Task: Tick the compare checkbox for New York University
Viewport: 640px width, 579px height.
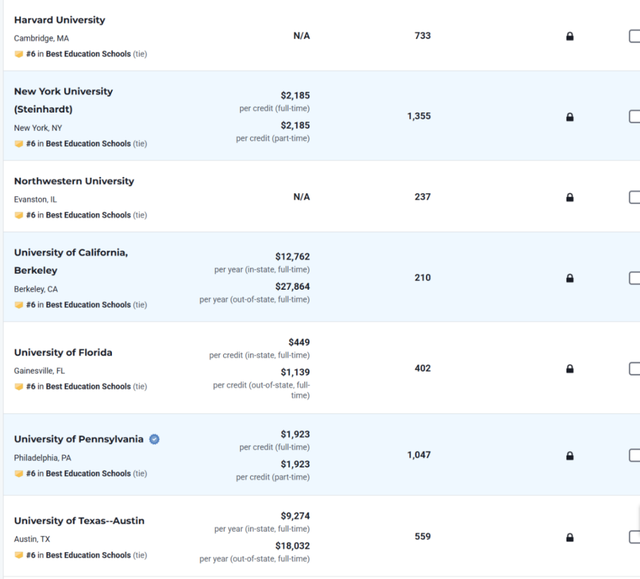Action: coord(634,117)
